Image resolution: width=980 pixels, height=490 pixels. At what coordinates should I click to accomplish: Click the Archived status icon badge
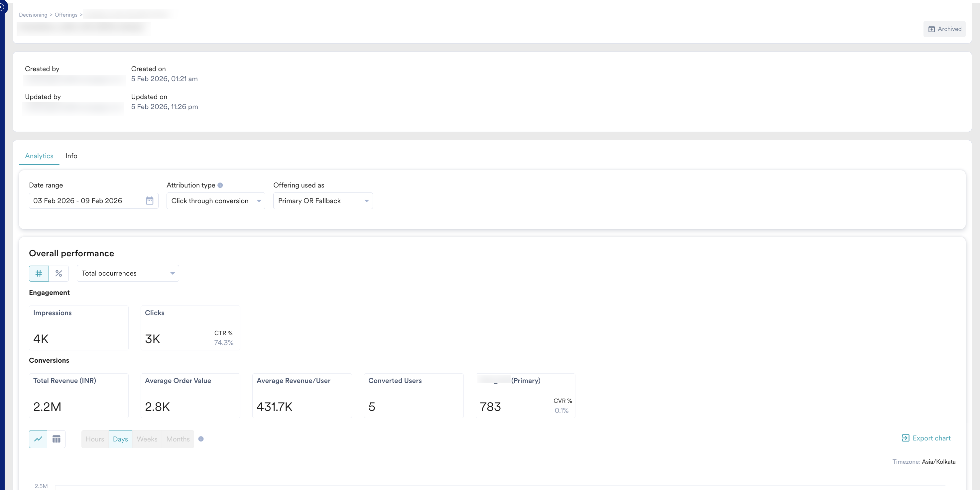[x=932, y=29]
